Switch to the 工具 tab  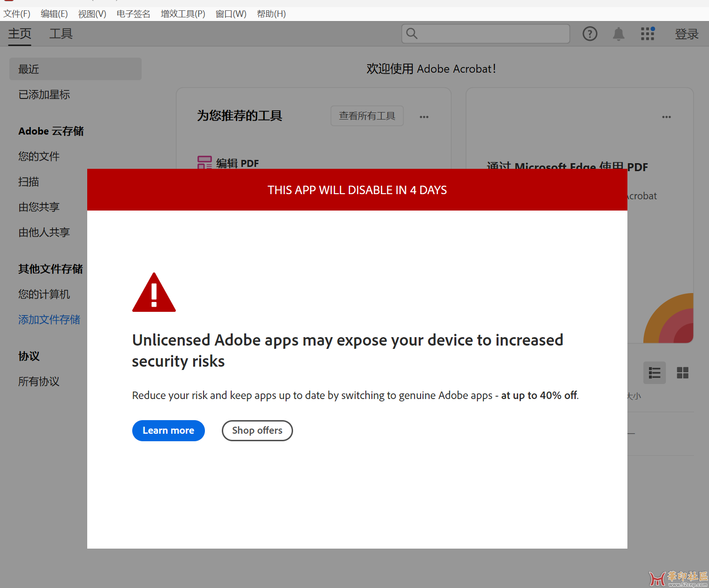pyautogui.click(x=61, y=34)
